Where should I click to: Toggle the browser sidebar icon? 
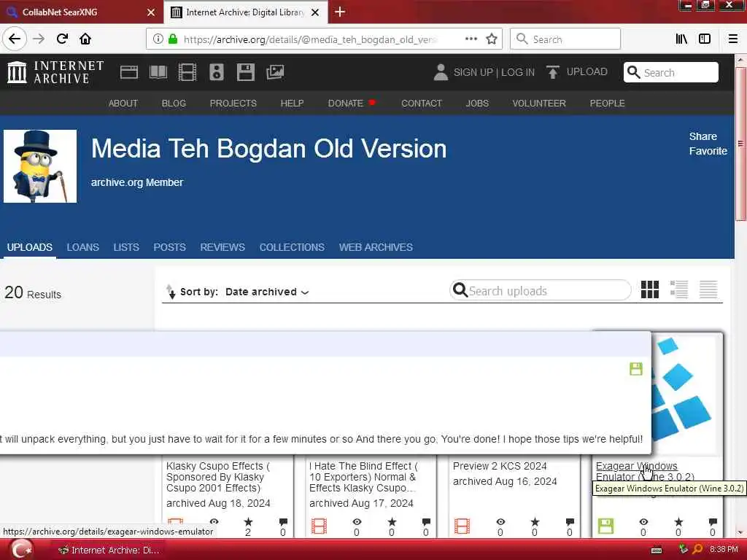(x=705, y=39)
